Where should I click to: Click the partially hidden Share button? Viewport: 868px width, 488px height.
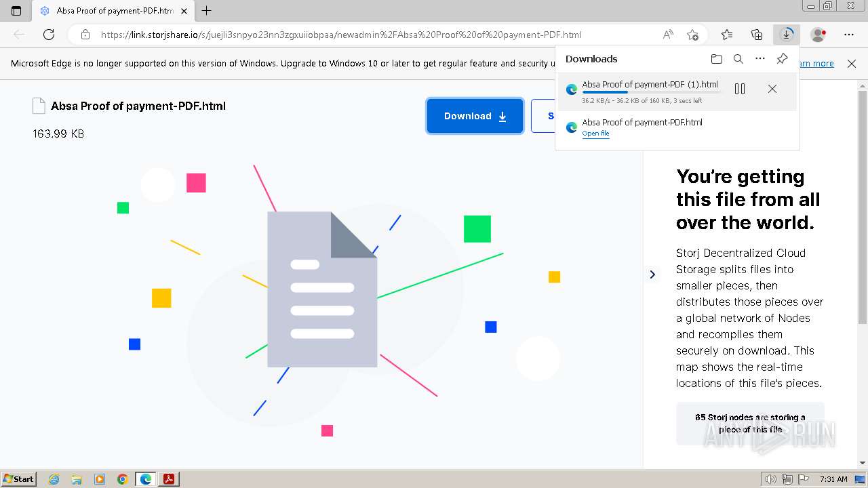(x=543, y=116)
